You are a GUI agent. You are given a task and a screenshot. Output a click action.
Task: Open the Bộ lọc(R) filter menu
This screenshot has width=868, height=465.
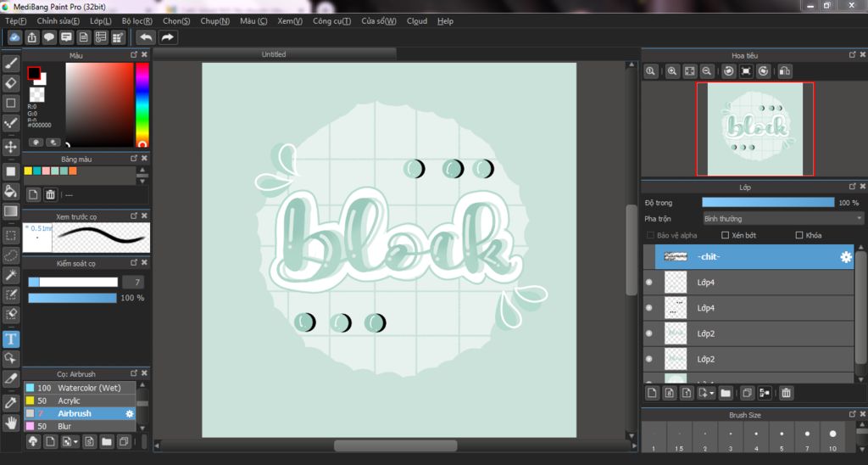(x=136, y=21)
